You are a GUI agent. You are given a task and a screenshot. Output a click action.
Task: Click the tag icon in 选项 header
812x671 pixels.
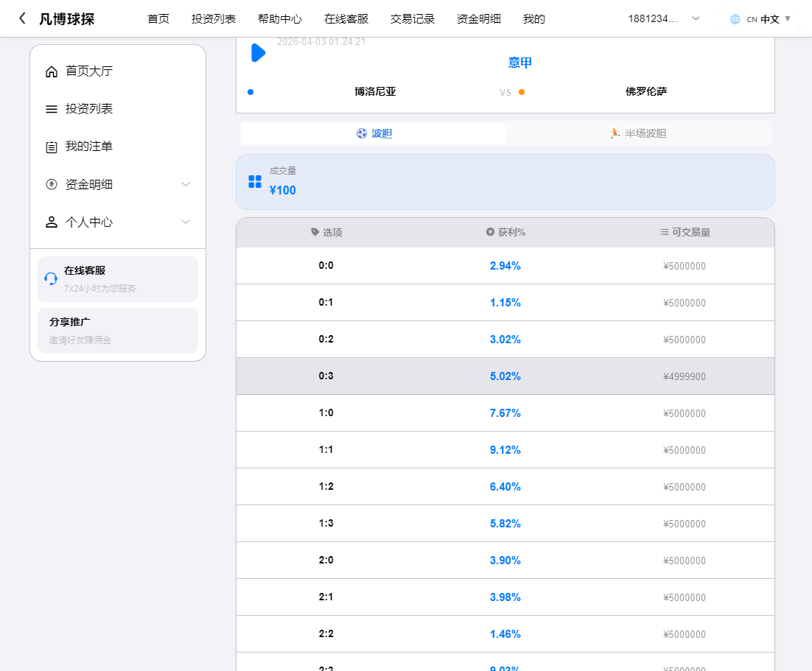pos(315,232)
